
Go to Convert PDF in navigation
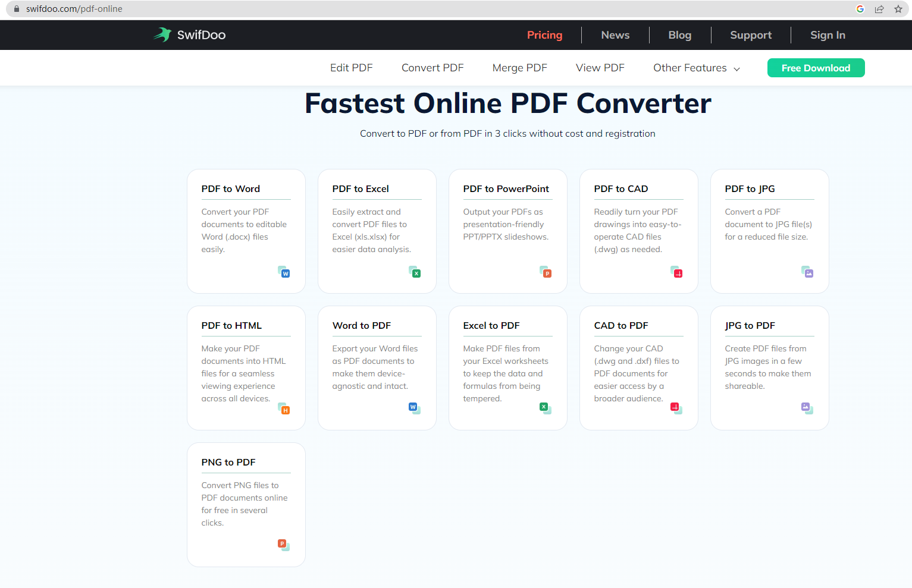point(433,68)
